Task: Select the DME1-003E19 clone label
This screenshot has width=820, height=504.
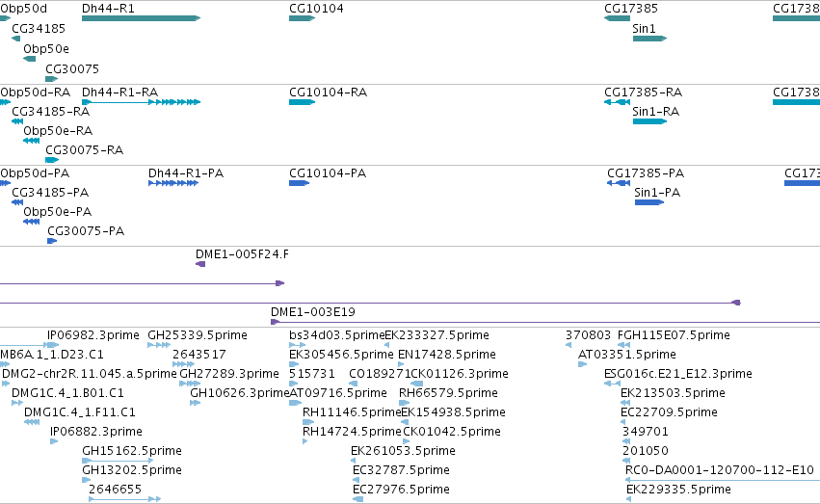Action: pyautogui.click(x=313, y=312)
